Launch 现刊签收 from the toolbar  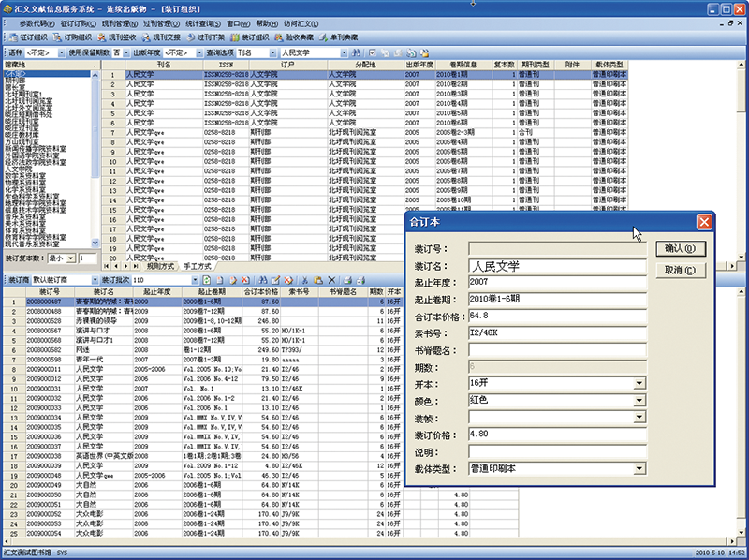117,37
